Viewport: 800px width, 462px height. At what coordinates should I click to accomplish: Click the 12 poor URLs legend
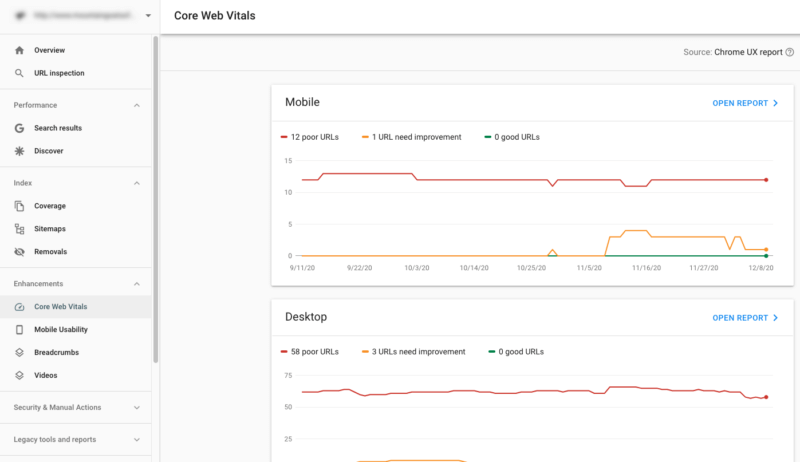click(310, 137)
